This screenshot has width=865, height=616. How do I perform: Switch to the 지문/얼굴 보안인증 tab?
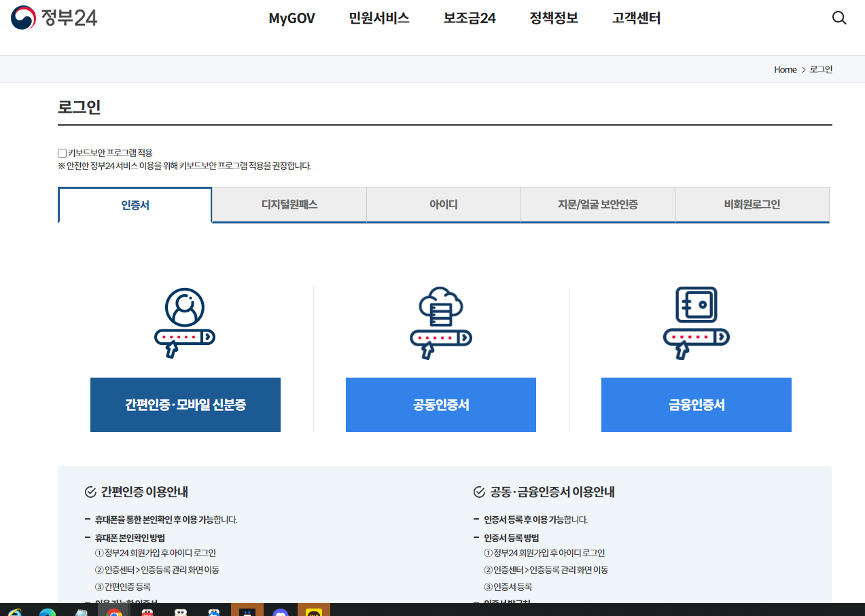click(x=598, y=204)
